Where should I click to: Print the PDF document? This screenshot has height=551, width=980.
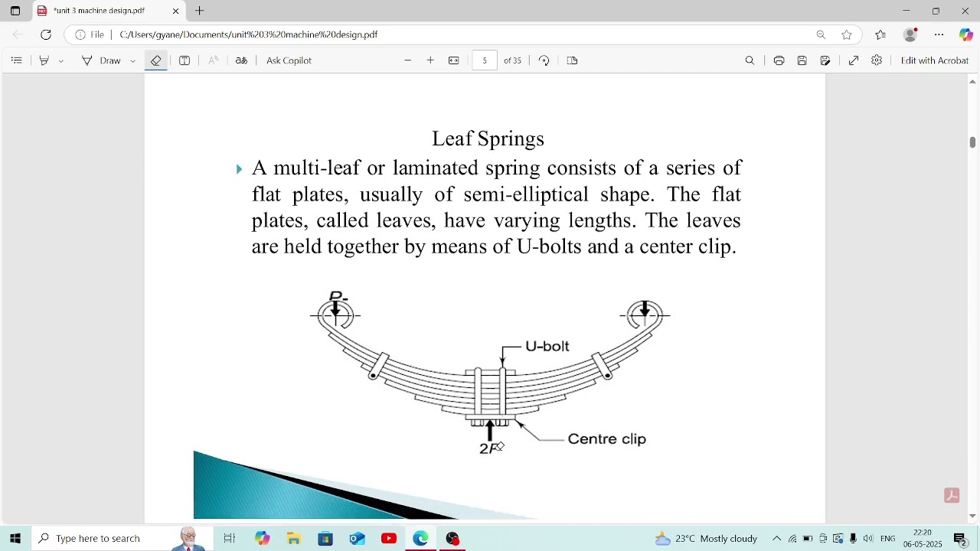[x=779, y=60]
